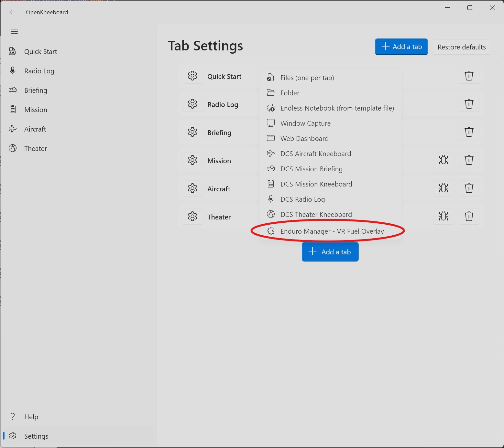The image size is (504, 448).
Task: Maximize the OpenKneeboard window
Action: [x=470, y=8]
